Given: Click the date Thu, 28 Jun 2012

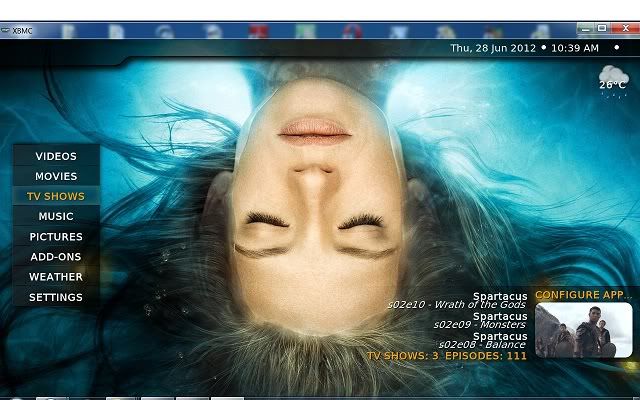Looking at the screenshot, I should 493,48.
